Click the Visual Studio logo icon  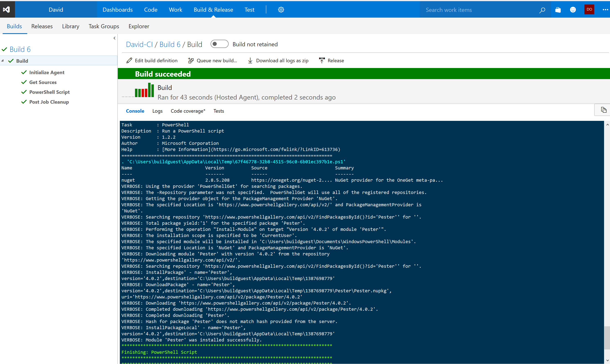(7, 10)
